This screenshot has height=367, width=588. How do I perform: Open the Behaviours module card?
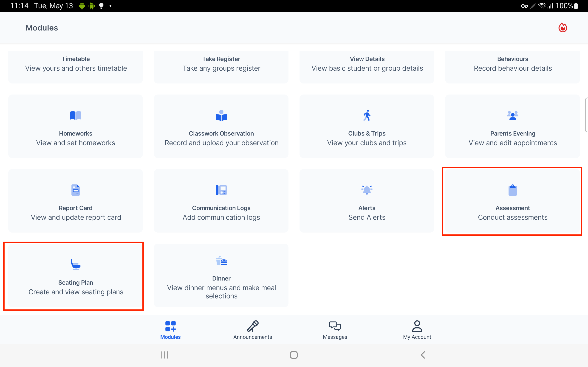[512, 67]
